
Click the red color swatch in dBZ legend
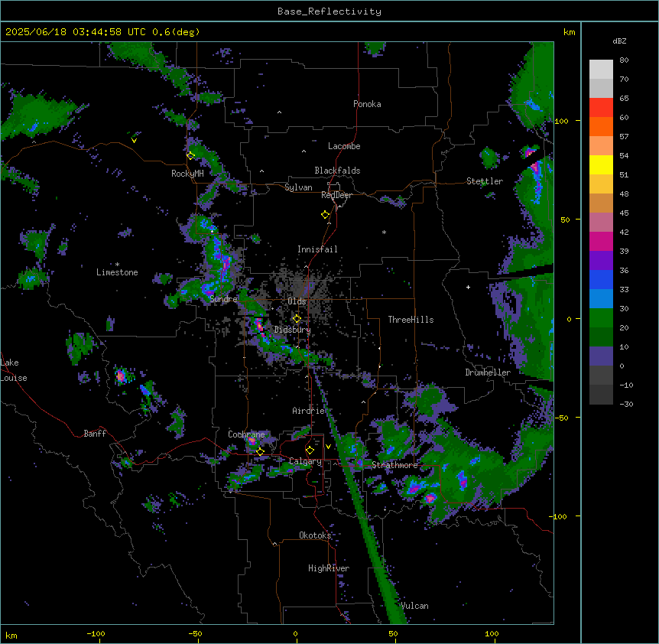tap(601, 107)
